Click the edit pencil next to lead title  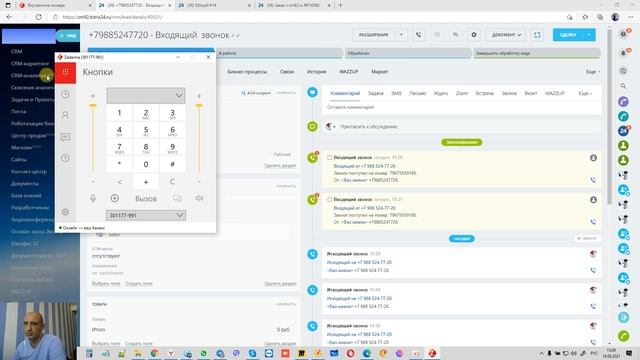pyautogui.click(x=233, y=36)
